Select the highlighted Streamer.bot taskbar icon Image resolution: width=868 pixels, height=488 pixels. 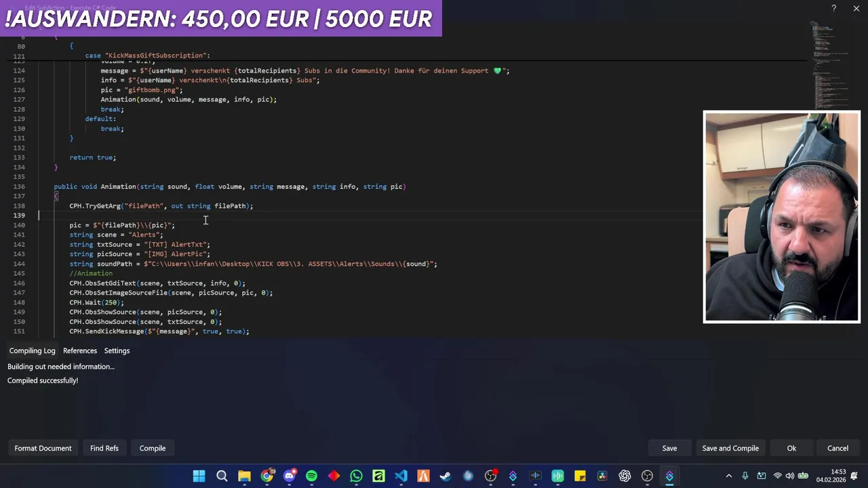(669, 476)
